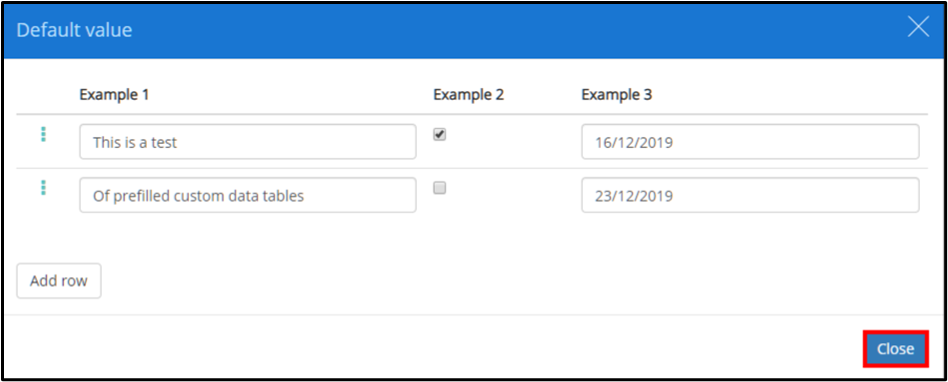Screen dimensions: 948x382
Task: Select the Example 1 column header
Action: point(114,95)
